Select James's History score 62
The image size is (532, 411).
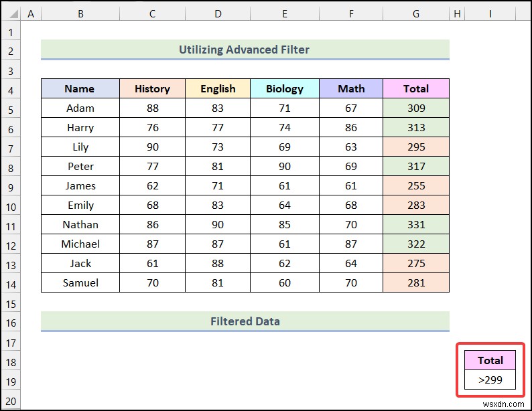click(x=152, y=185)
